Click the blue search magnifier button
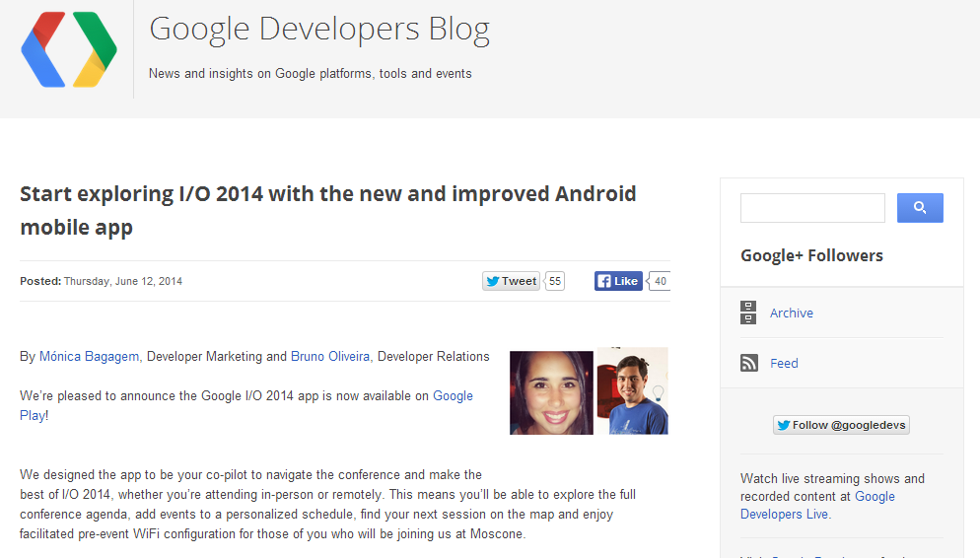Screen dimensions: 980x558 (x=920, y=207)
